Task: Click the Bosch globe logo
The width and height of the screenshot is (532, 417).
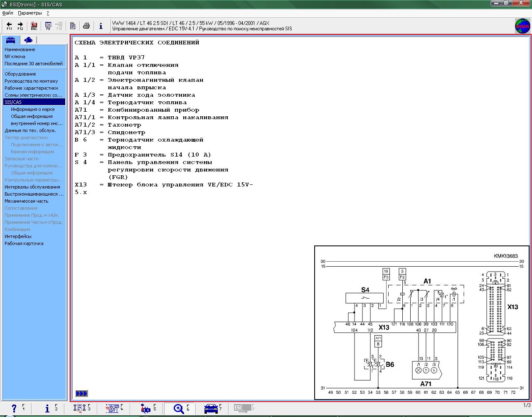Action: click(x=522, y=26)
